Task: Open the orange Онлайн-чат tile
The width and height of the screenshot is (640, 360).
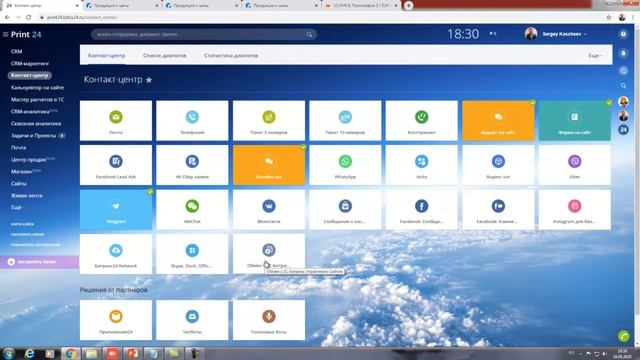Action: 269,165
